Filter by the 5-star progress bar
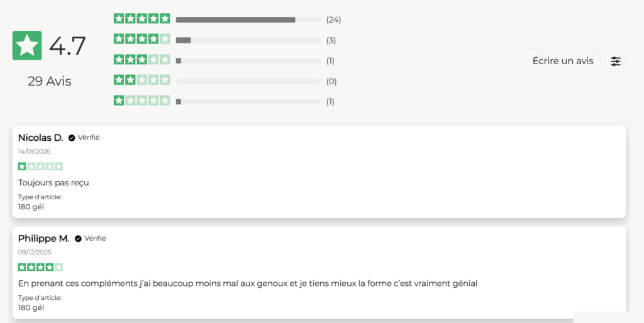Viewport: 644px width, 323px height. pyautogui.click(x=248, y=20)
